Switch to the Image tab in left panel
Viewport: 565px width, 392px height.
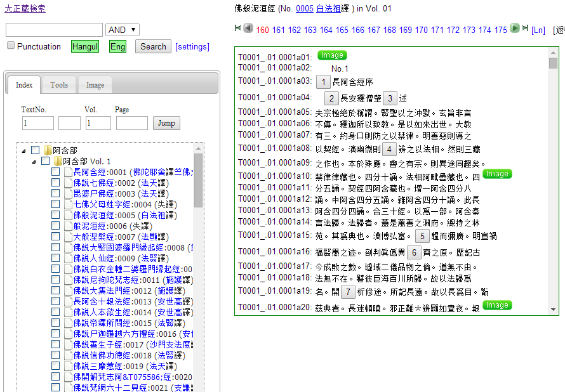coord(95,85)
